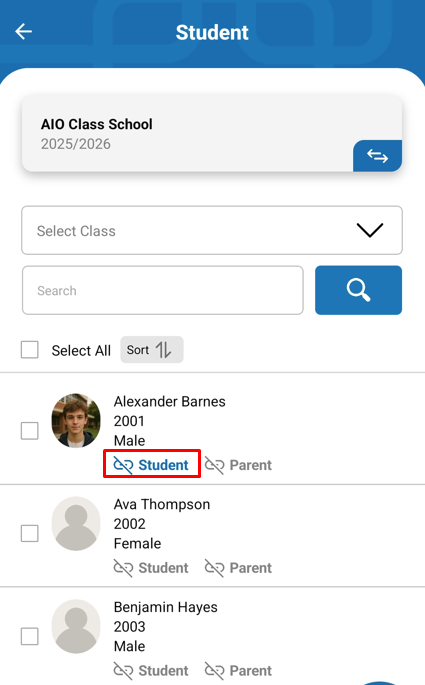425x685 pixels.
Task: Tap Student link status for Alexander Barnes
Action: [x=151, y=465]
